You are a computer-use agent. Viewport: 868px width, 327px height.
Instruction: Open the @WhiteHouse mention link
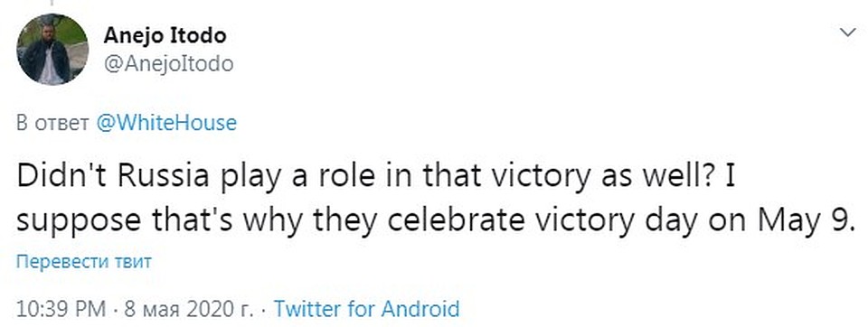[x=166, y=122]
